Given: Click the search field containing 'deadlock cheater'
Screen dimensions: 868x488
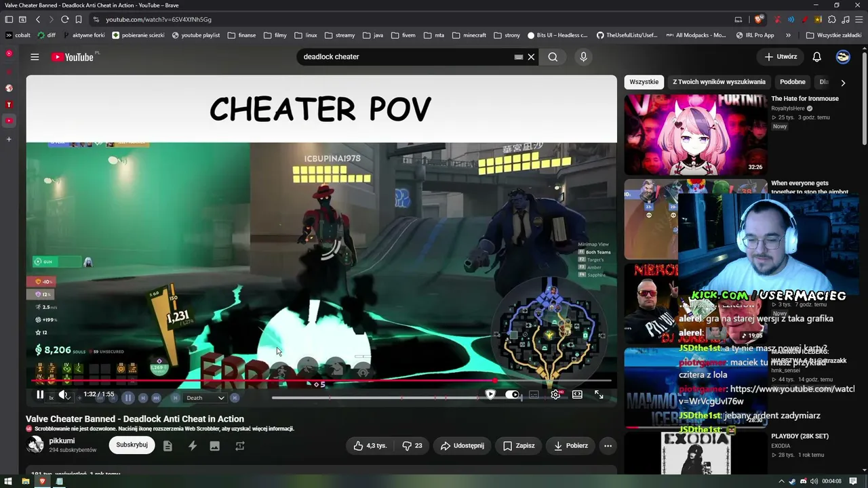Looking at the screenshot, I should [406, 57].
